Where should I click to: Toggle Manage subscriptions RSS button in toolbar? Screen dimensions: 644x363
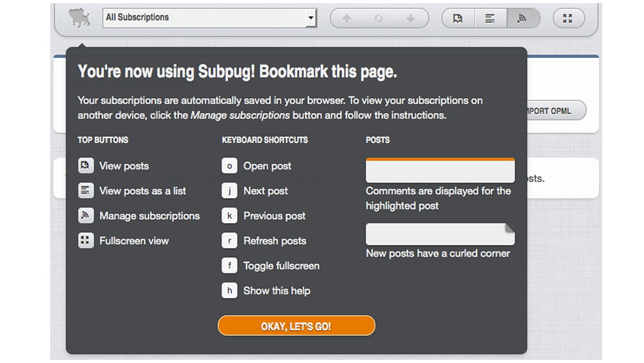(522, 18)
